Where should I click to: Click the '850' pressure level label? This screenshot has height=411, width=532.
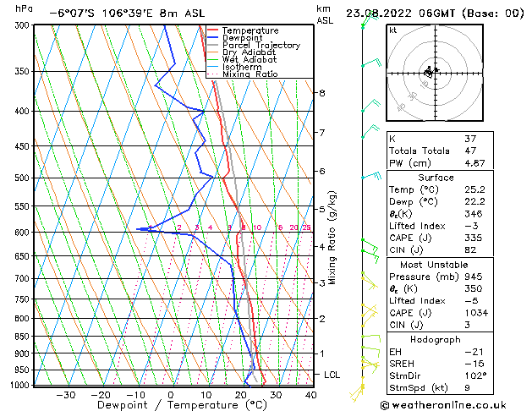24,337
